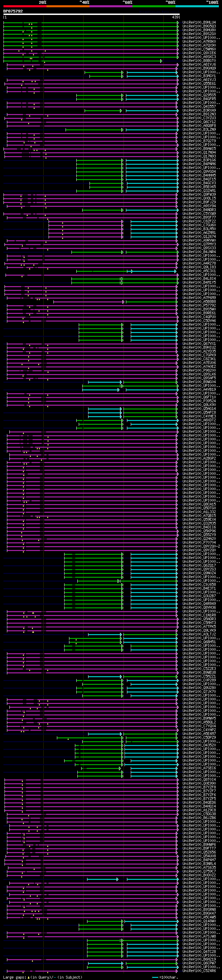Open UniRef100_Q5AG14 label
This screenshot has height=980, width=222.
click(x=199, y=409)
